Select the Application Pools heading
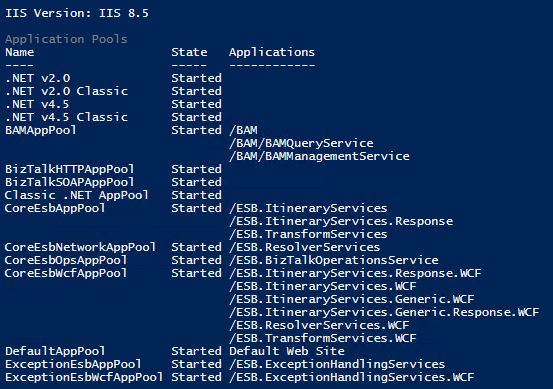Viewport: 553px width, 389px height. point(66,39)
